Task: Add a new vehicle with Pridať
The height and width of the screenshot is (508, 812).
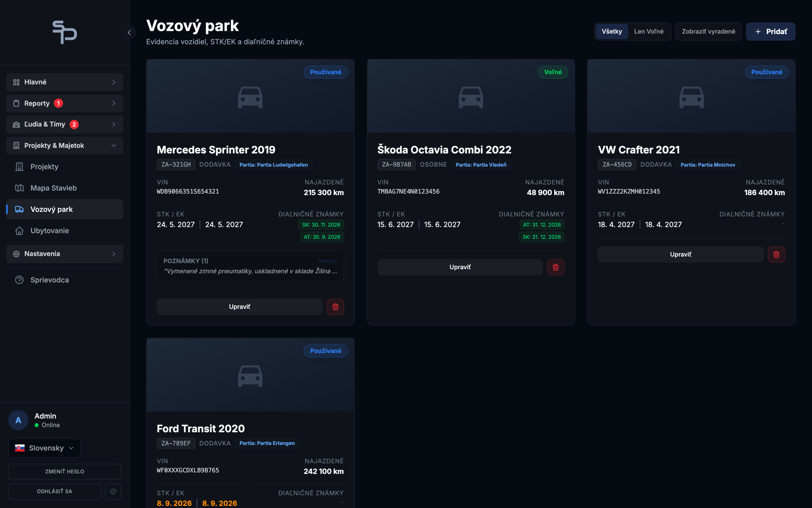Action: [x=771, y=32]
